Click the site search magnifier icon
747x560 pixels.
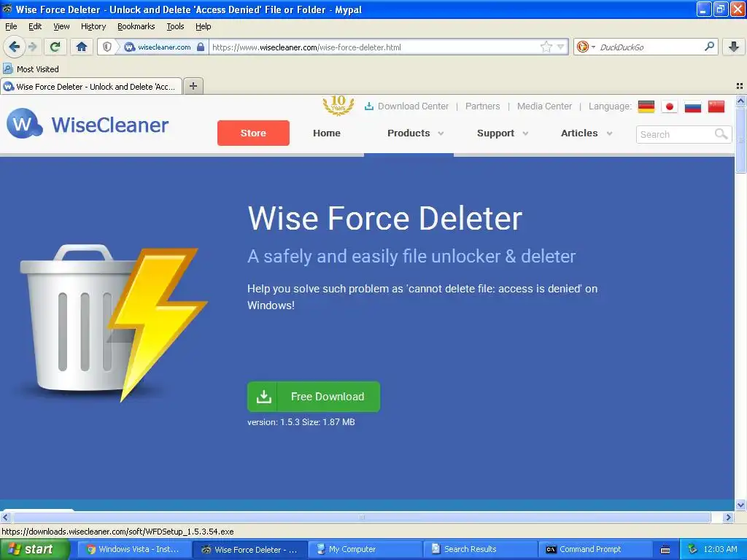721,134
